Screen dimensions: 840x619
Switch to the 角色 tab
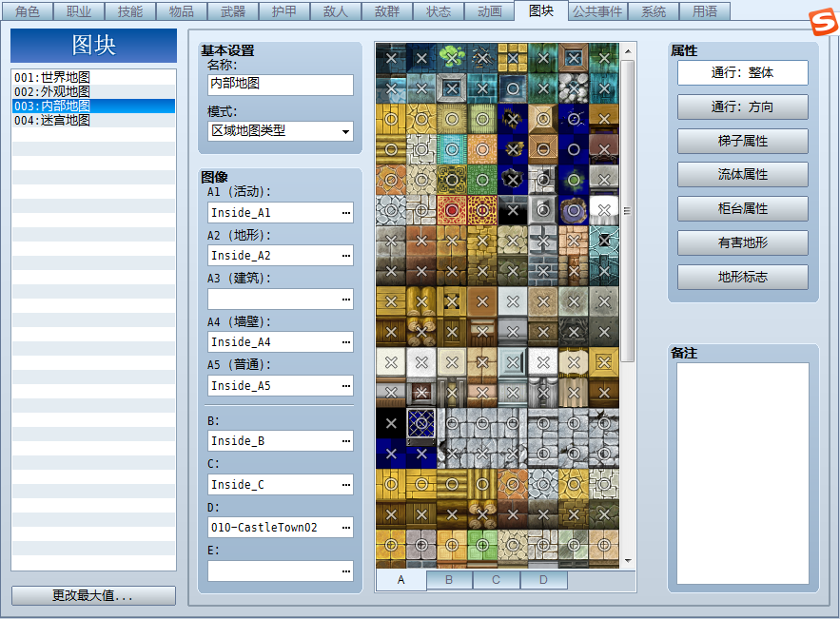pos(28,11)
